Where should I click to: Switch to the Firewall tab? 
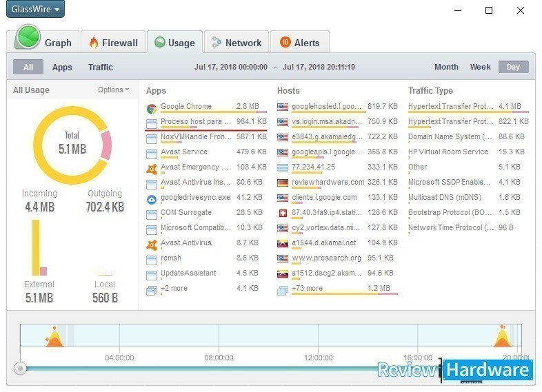(x=113, y=42)
